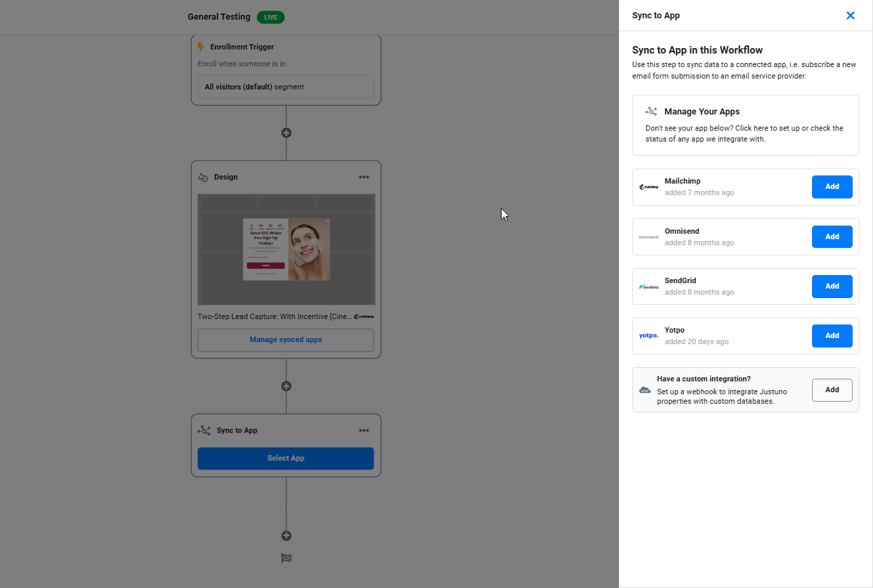The height and width of the screenshot is (588, 873).
Task: Click plus icon below Sync to App
Action: point(286,536)
